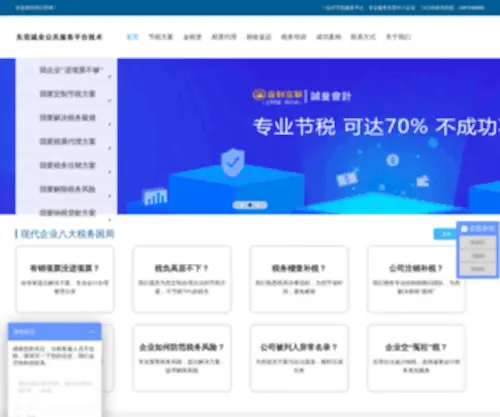Click the first button in online consult widget
The image size is (500, 417).
(x=477, y=242)
